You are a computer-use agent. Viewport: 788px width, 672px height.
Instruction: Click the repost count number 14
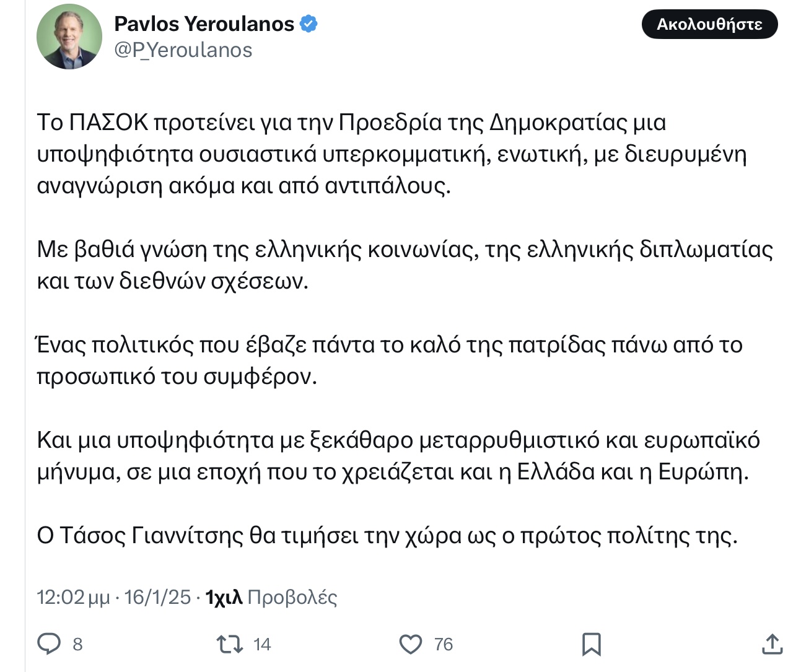(x=262, y=645)
